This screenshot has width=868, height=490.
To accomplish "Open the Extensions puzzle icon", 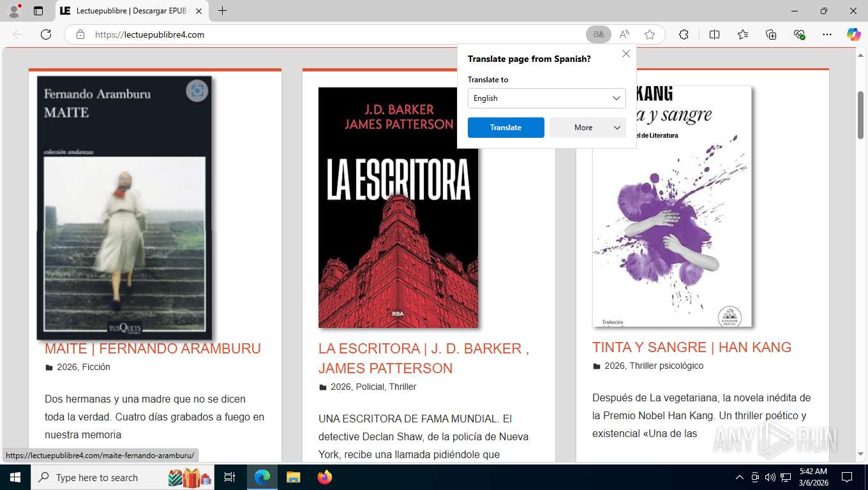I will (684, 34).
